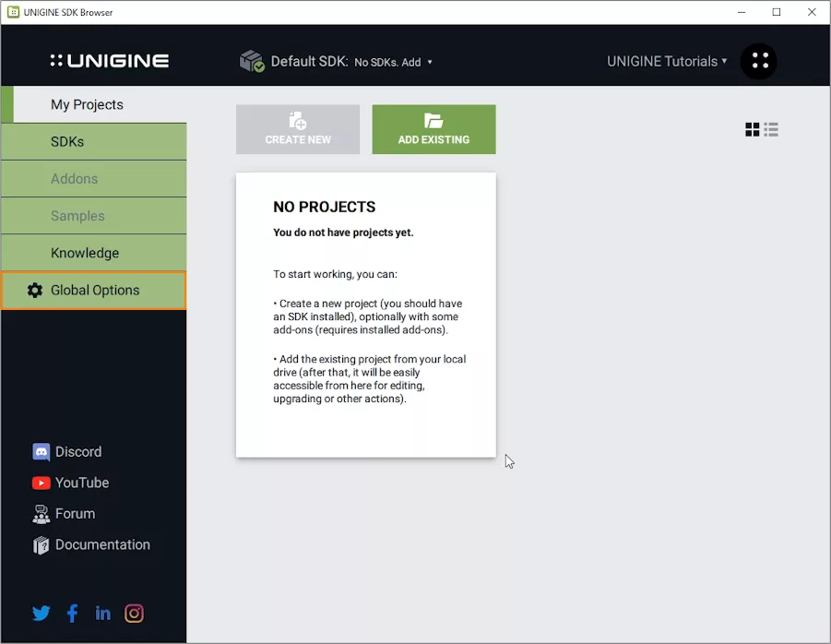
Task: Click the NO PROJECTS info card
Action: click(x=365, y=314)
